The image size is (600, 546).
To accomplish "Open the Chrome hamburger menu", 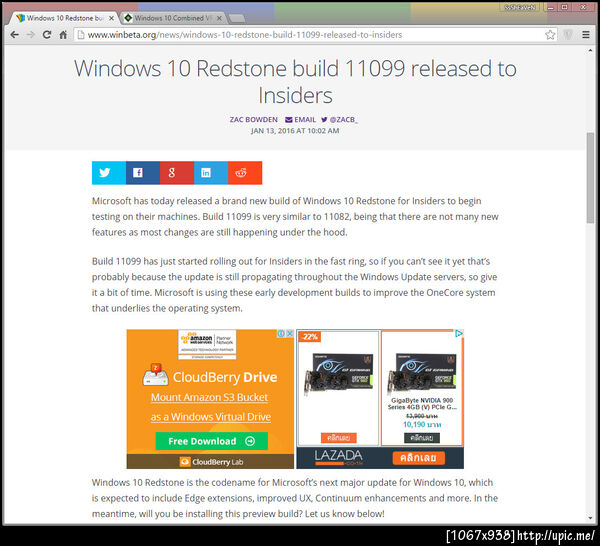I will point(585,35).
